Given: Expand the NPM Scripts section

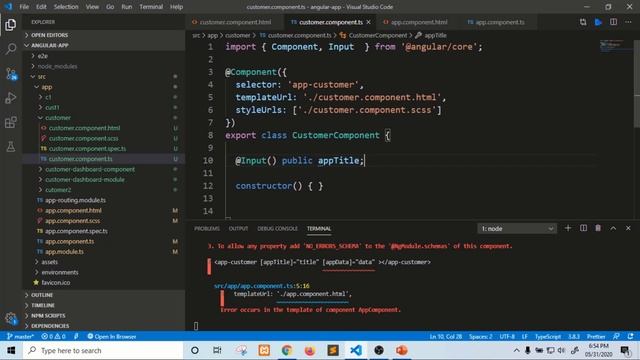Looking at the screenshot, I should point(104,316).
